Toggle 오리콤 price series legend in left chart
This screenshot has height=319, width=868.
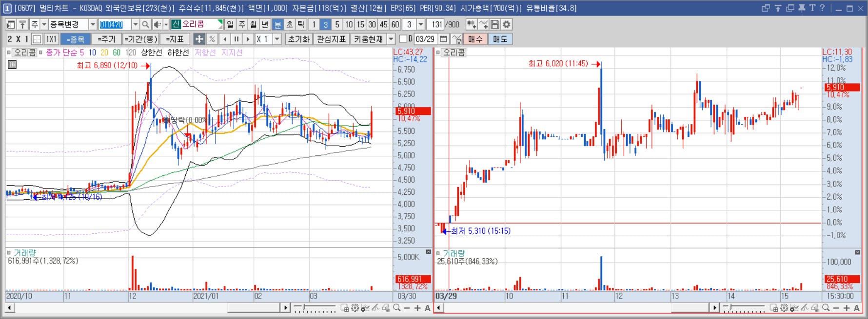tap(9, 52)
